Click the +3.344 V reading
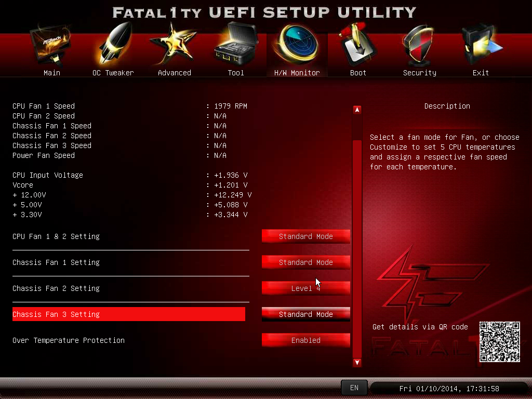Viewport: 532px width, 399px height. point(231,215)
